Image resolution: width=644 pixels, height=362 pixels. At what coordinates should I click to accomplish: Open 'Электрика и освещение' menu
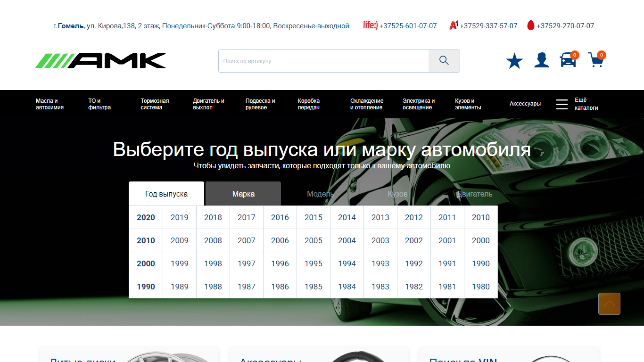[x=419, y=104]
